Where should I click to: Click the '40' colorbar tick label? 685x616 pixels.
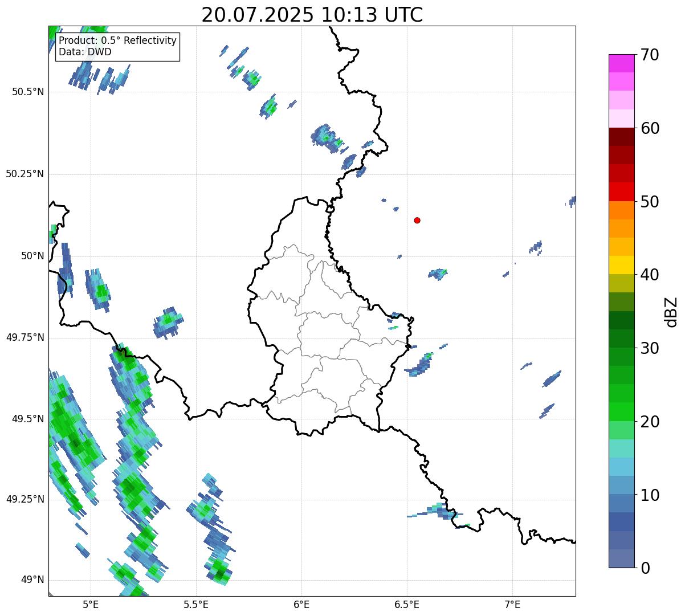click(650, 275)
